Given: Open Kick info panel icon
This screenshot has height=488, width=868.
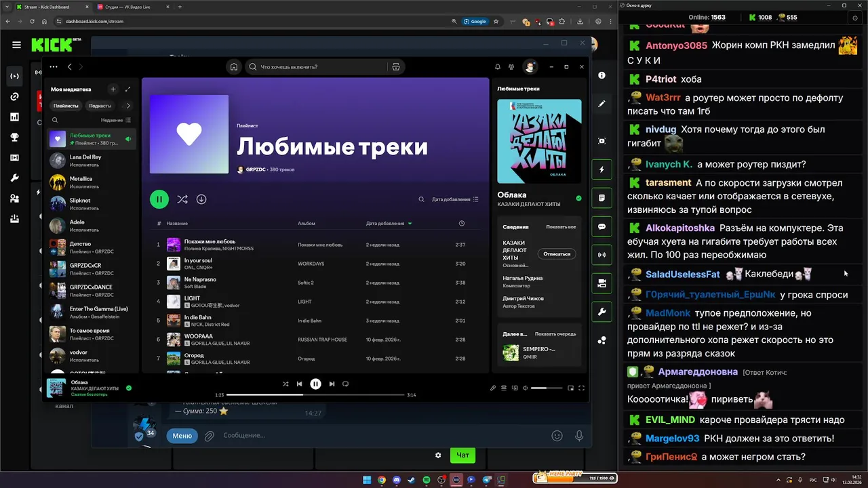Looking at the screenshot, I should point(601,75).
